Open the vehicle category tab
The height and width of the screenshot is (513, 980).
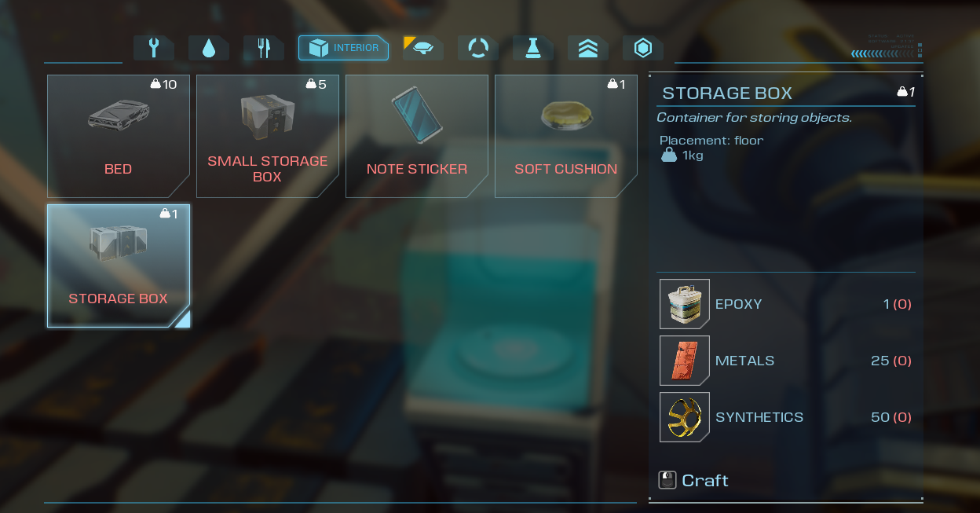coord(423,48)
